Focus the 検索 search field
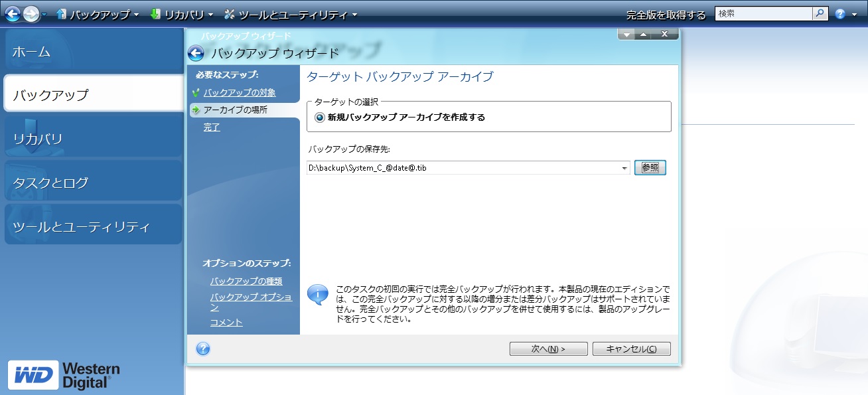 click(763, 13)
